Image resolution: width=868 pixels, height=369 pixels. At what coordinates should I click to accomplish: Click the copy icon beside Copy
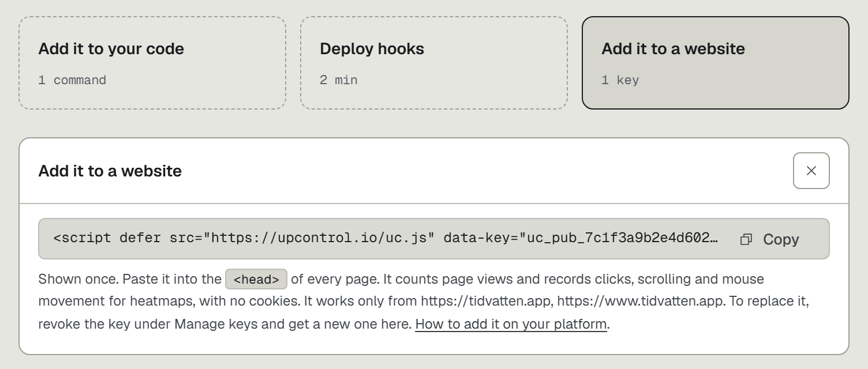[x=746, y=239]
